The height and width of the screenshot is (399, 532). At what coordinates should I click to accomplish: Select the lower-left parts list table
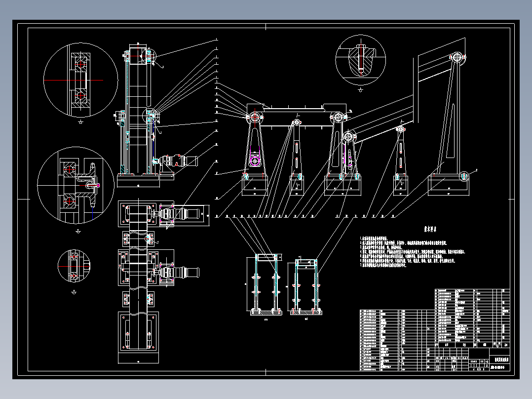point(397,340)
